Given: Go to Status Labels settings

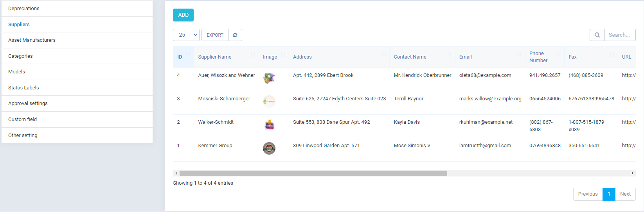Looking at the screenshot, I should tap(23, 88).
